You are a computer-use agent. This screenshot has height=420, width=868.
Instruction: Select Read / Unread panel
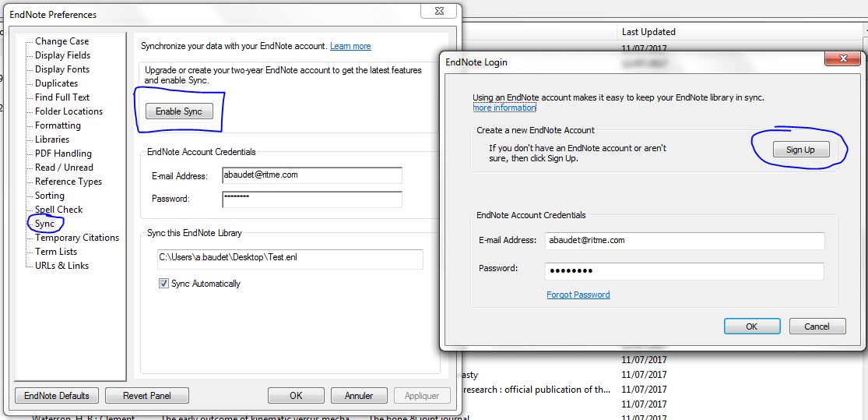click(x=64, y=168)
